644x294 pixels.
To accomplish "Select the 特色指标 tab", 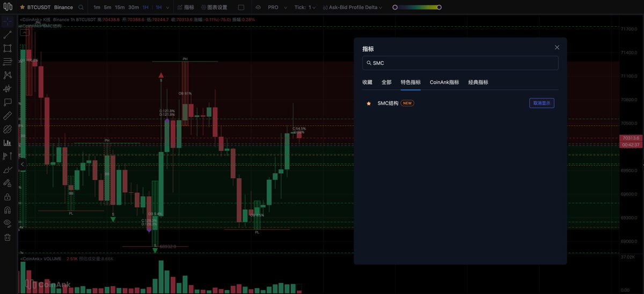I will pyautogui.click(x=411, y=82).
